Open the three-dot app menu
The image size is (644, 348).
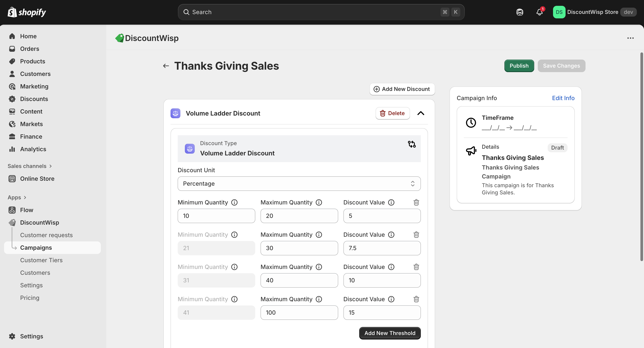(x=630, y=38)
